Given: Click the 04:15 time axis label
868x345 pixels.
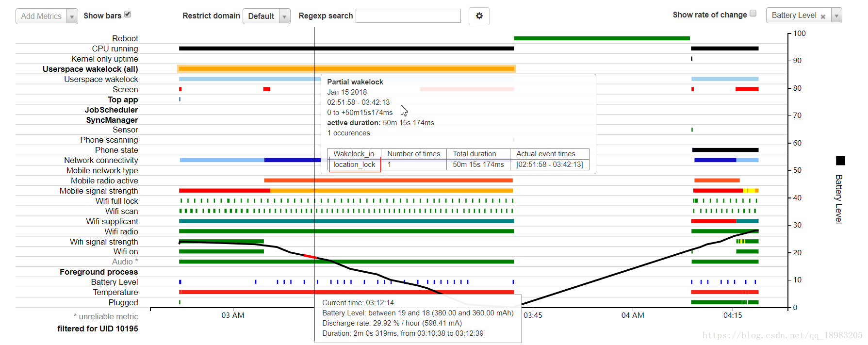Looking at the screenshot, I should [x=733, y=315].
